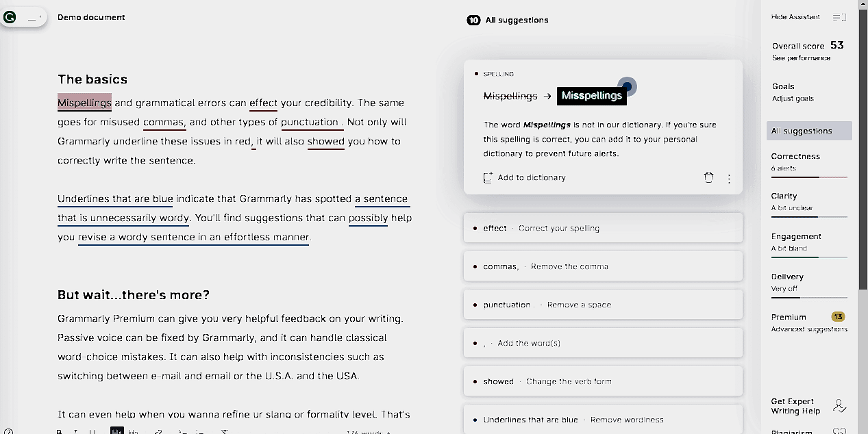Click Add to dictionary
Image resolution: width=868 pixels, height=434 pixels.
(531, 178)
